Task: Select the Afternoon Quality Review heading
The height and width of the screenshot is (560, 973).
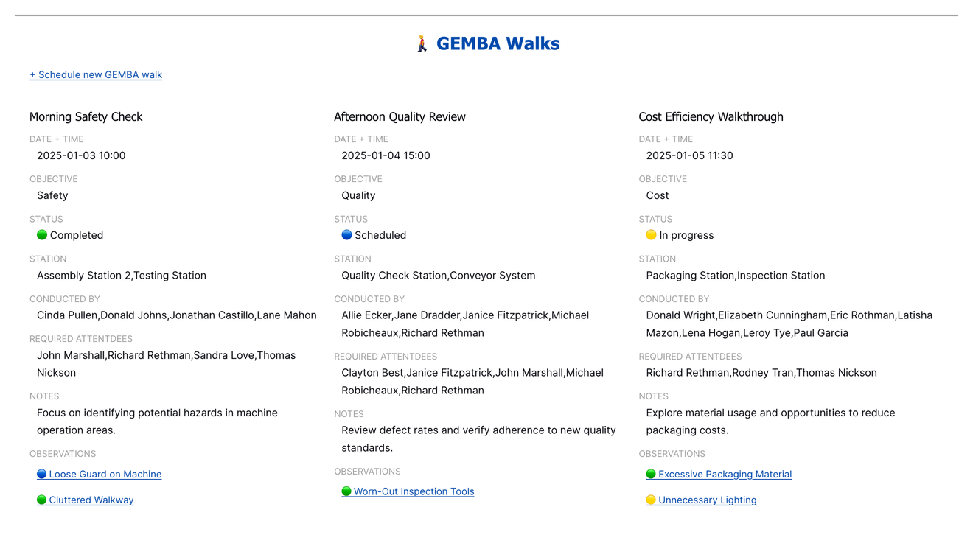Action: tap(400, 116)
